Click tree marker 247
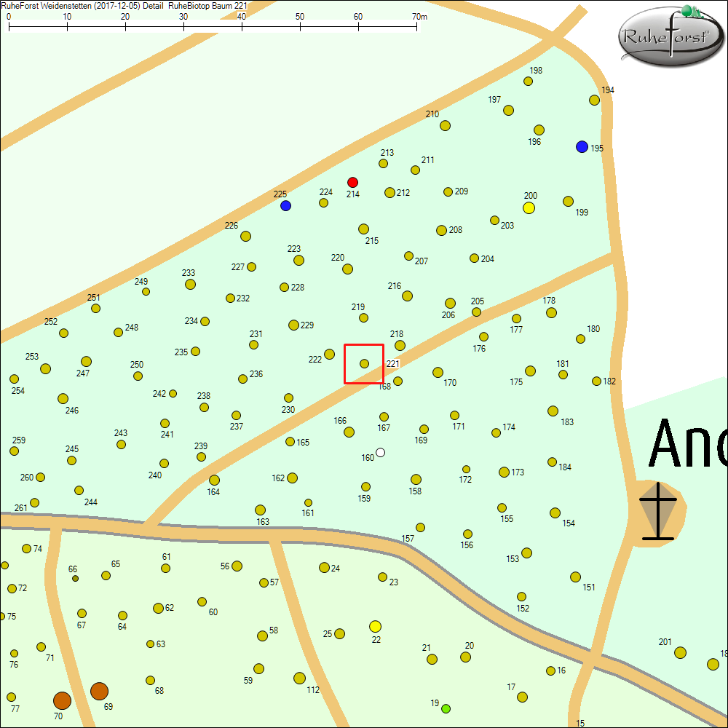The width and height of the screenshot is (728, 728). pyautogui.click(x=86, y=362)
